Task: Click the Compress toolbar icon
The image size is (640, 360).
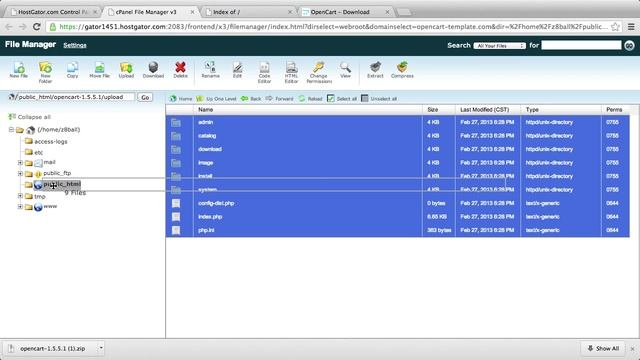Action: coord(402,70)
